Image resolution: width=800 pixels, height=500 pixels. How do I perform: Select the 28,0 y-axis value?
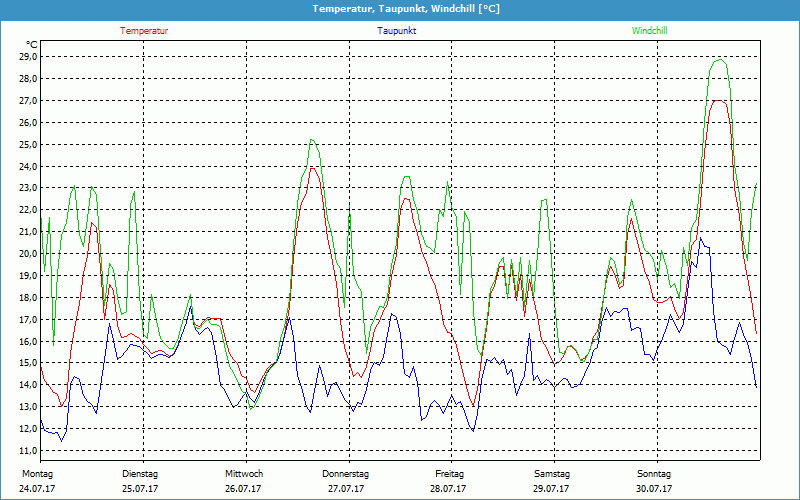[28, 79]
